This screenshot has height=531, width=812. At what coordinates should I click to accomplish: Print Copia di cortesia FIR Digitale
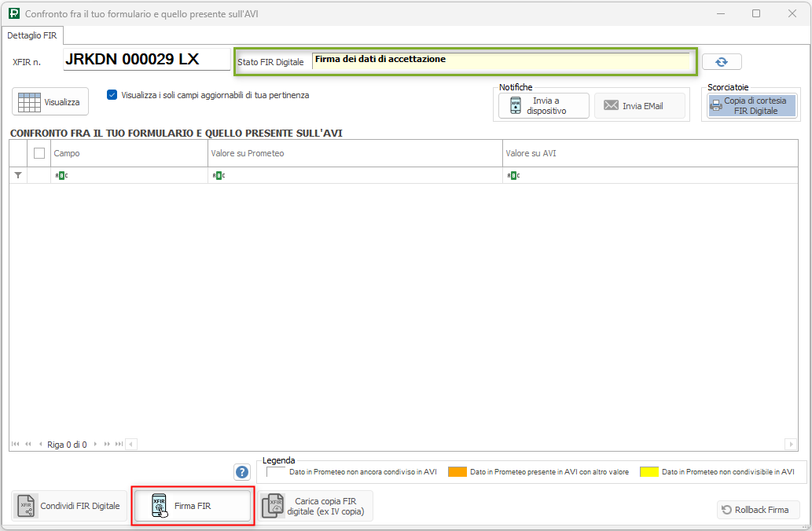[x=752, y=106]
